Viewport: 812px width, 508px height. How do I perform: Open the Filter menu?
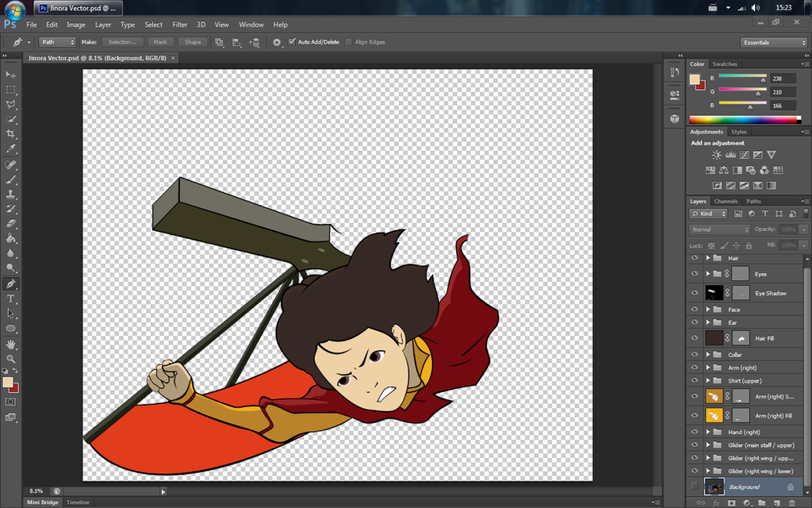(x=180, y=25)
